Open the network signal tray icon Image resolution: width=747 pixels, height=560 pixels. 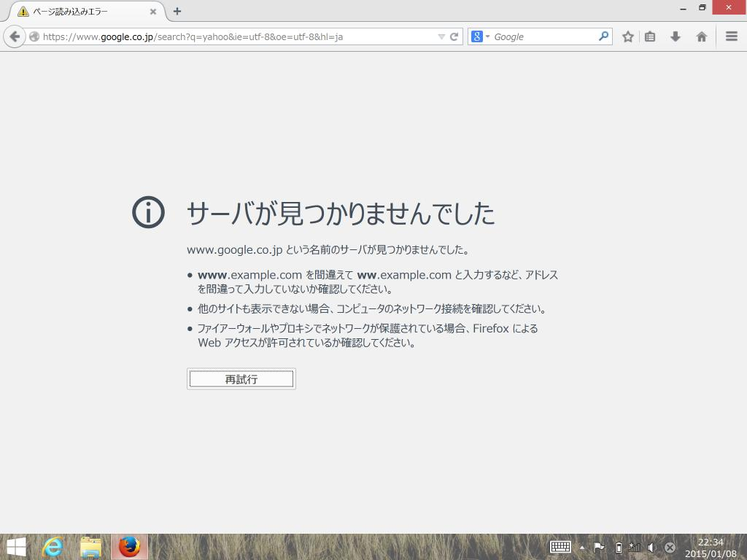635,547
